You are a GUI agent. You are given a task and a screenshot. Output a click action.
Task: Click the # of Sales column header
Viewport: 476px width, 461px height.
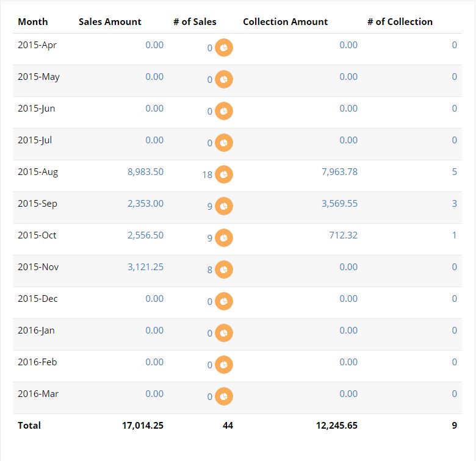(195, 22)
